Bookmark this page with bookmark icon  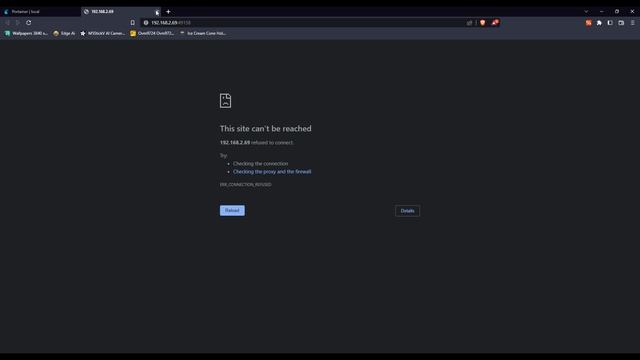[x=133, y=23]
